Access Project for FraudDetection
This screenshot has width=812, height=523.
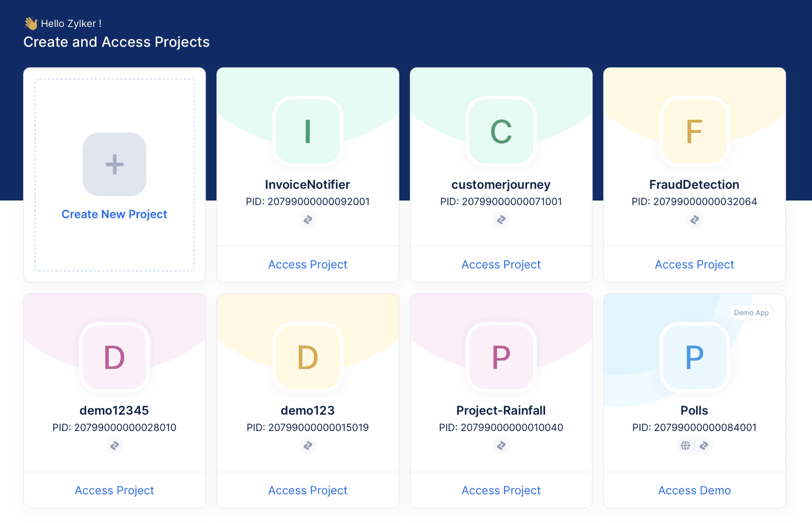695,264
